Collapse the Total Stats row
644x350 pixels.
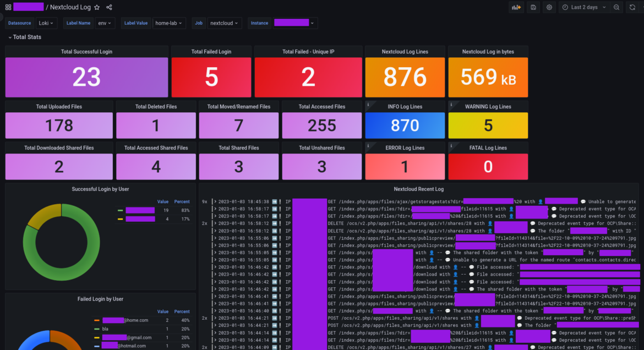[24, 37]
